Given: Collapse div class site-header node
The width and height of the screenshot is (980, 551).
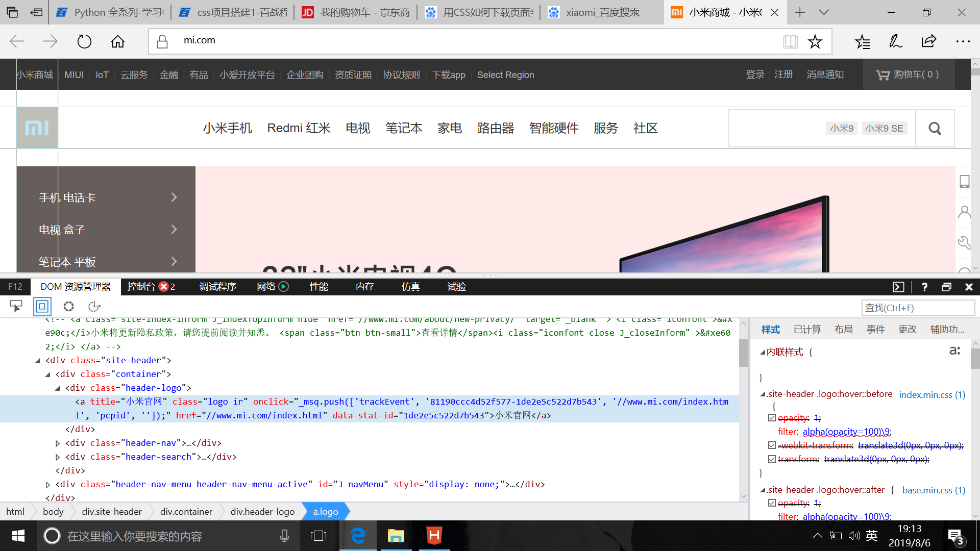Looking at the screenshot, I should (37, 361).
